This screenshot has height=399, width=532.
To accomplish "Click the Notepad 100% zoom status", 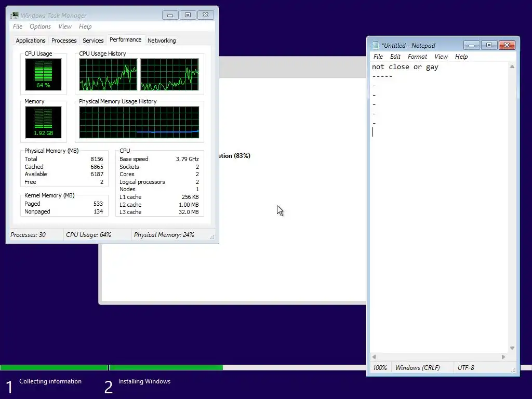I will click(x=380, y=368).
